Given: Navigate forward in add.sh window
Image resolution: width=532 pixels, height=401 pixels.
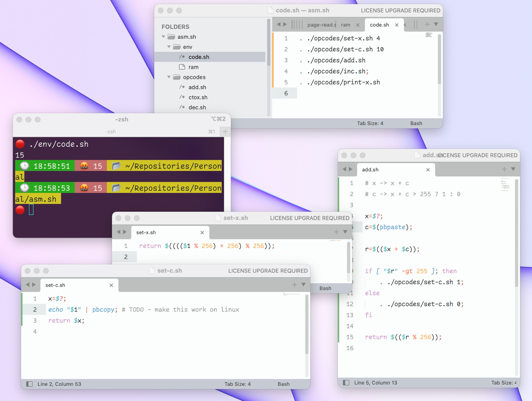Looking at the screenshot, I should (351, 169).
